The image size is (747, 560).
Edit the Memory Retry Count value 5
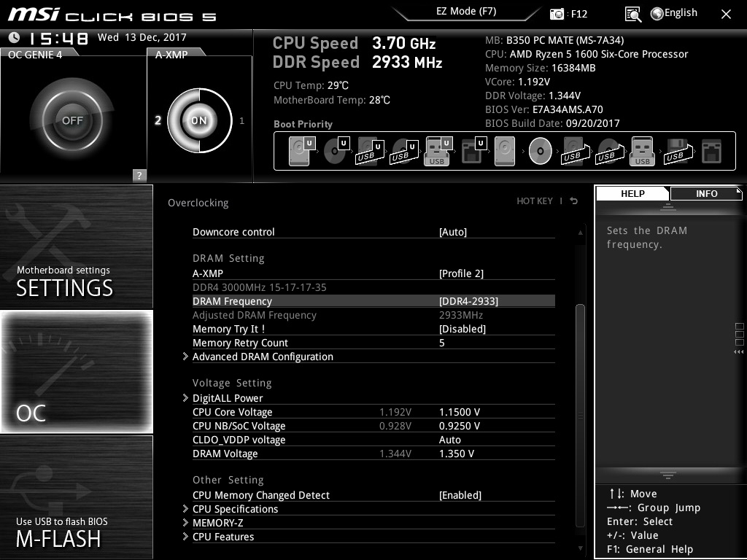click(441, 343)
